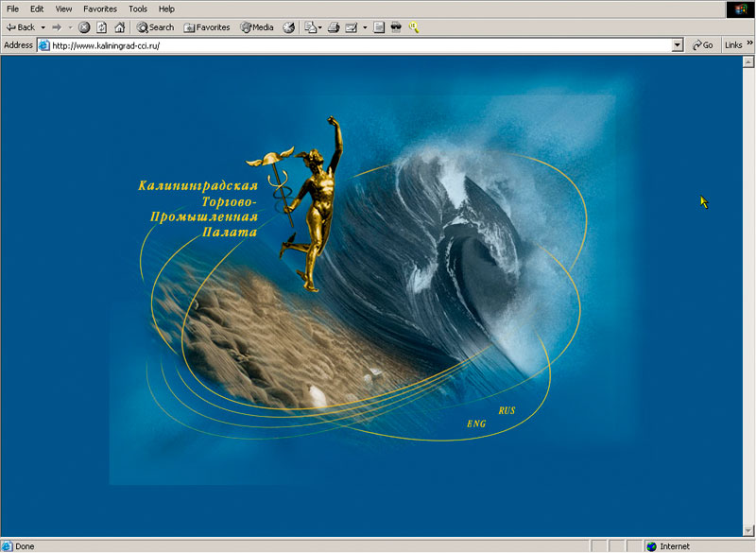This screenshot has height=553, width=756.
Task: Open the address bar dropdown list
Action: point(678,45)
